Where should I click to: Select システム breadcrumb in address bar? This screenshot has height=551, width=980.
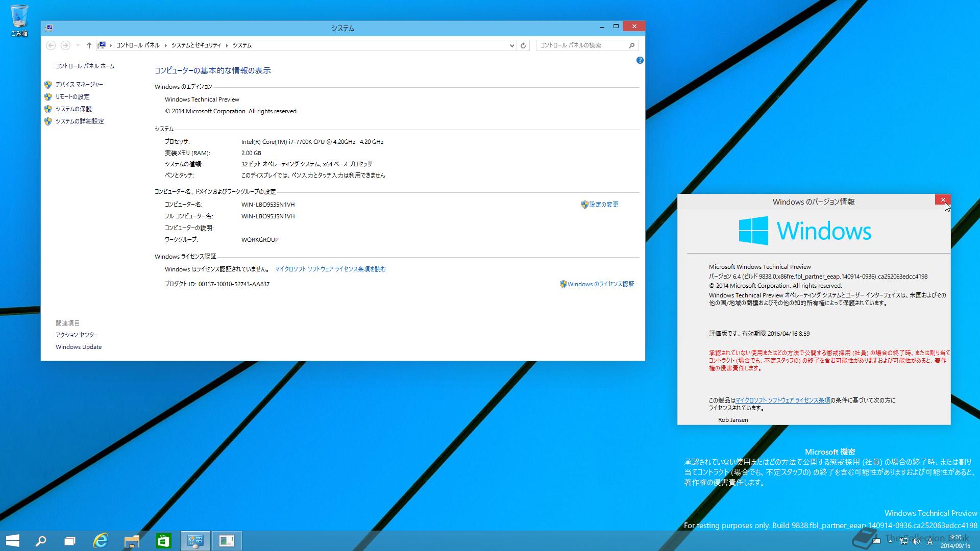(x=242, y=45)
